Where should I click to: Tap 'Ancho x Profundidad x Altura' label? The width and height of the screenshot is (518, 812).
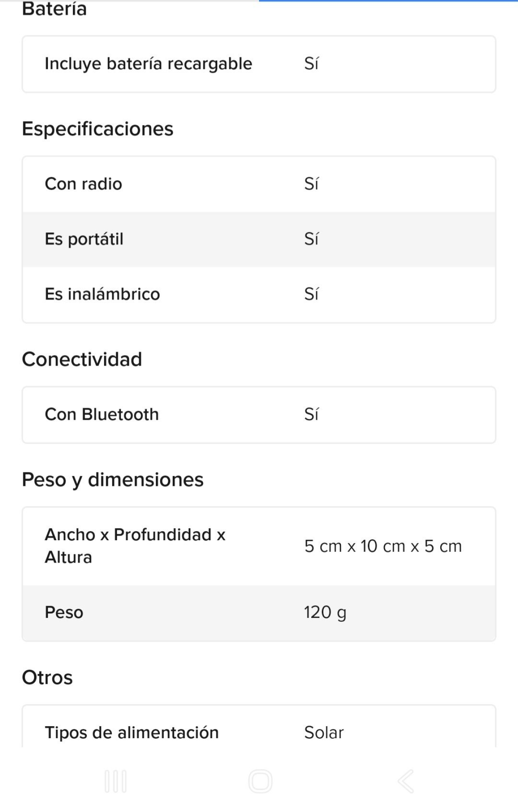click(x=135, y=546)
